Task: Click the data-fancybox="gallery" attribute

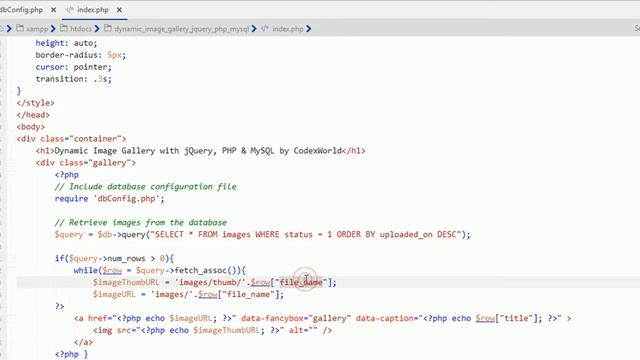Action: [x=296, y=318]
